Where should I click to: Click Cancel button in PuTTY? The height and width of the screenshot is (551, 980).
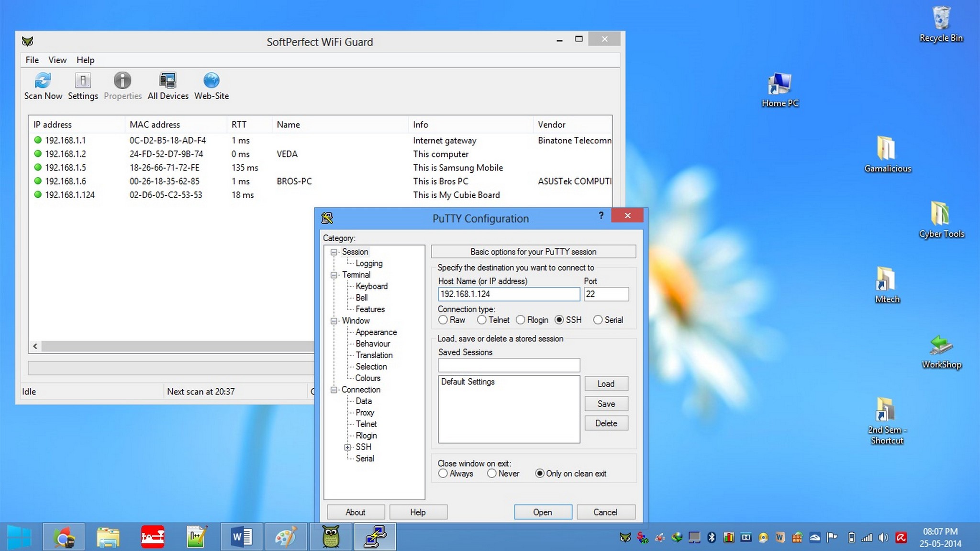[x=606, y=512]
